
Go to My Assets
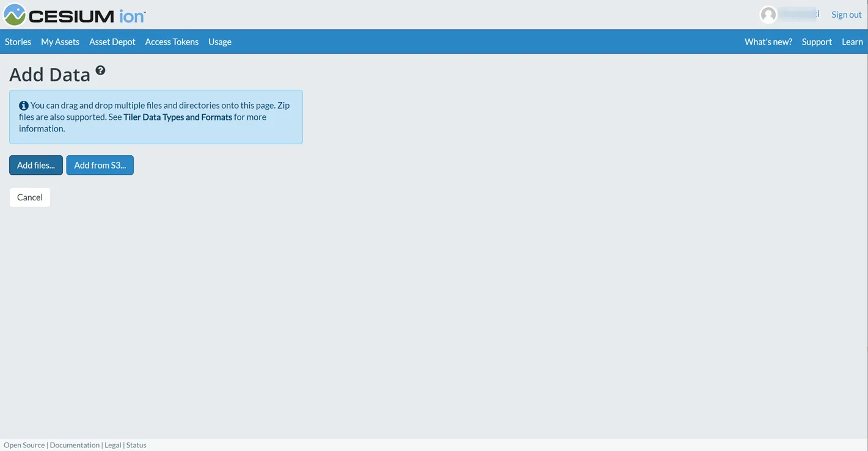[60, 42]
